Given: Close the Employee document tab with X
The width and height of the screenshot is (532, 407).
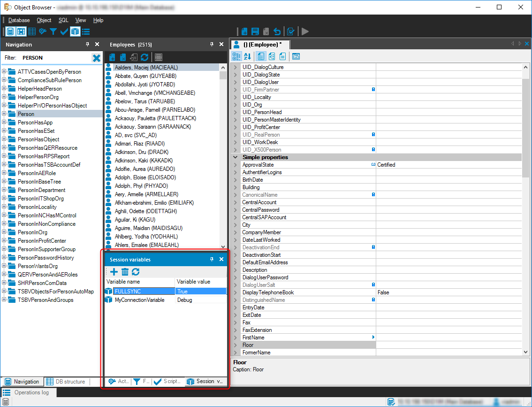Looking at the screenshot, I should click(526, 44).
